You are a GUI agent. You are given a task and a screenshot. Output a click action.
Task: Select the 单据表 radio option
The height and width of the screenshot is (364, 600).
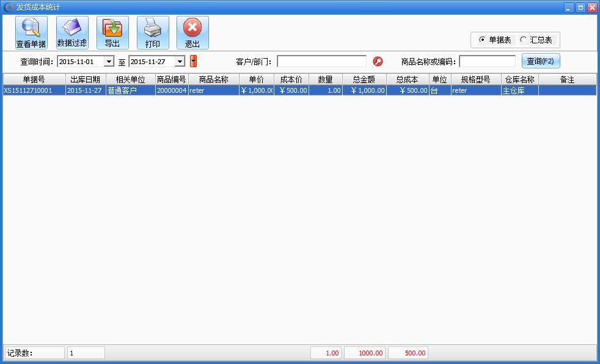click(x=495, y=40)
